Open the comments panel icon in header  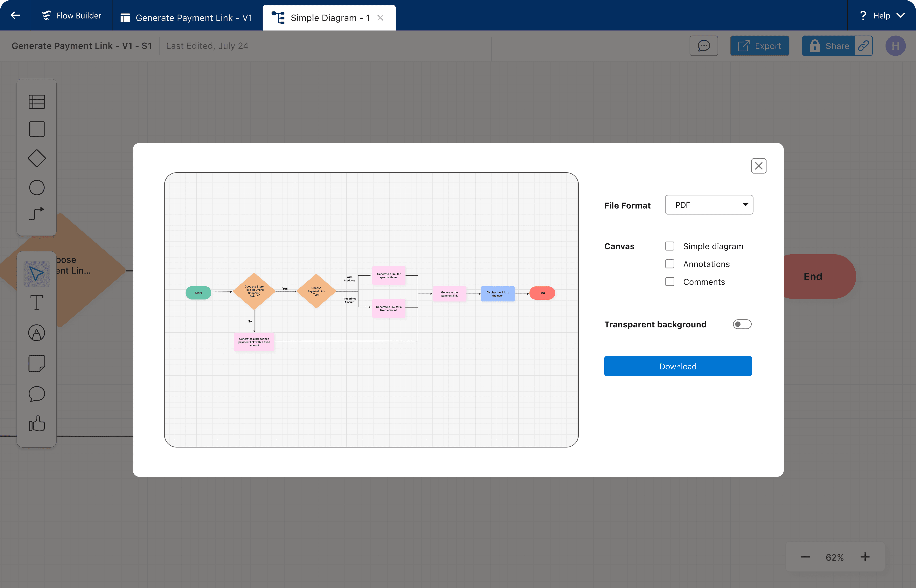tap(704, 46)
